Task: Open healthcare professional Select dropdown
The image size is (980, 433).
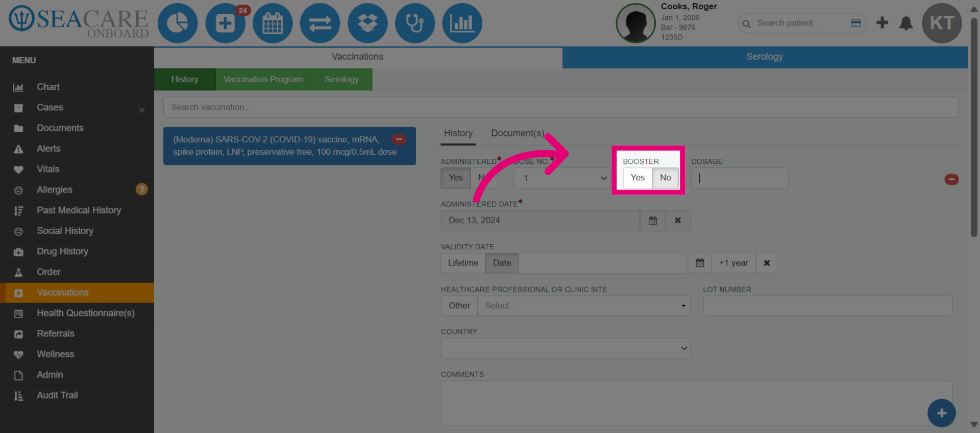Action: [x=584, y=306]
